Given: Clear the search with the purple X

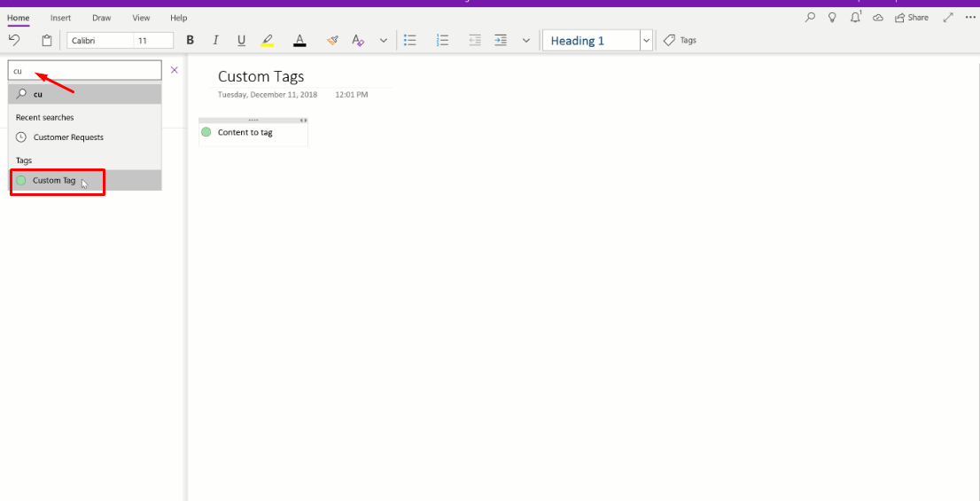Looking at the screenshot, I should [175, 70].
